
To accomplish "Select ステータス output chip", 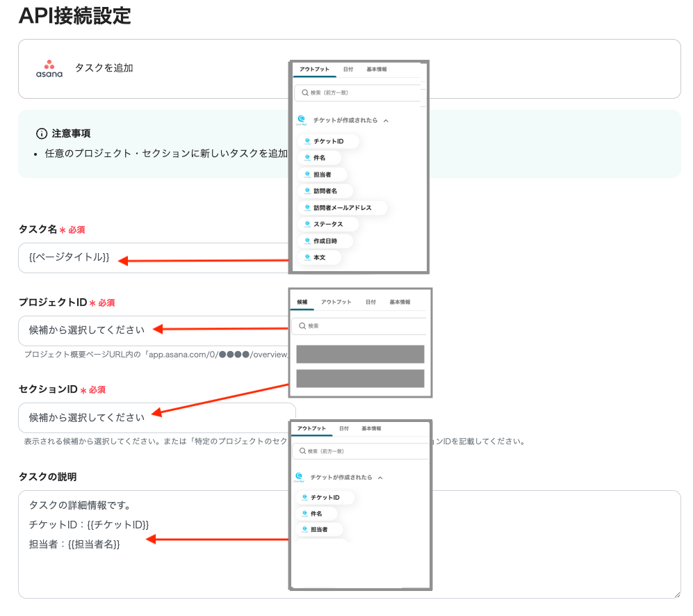I will coord(328,224).
